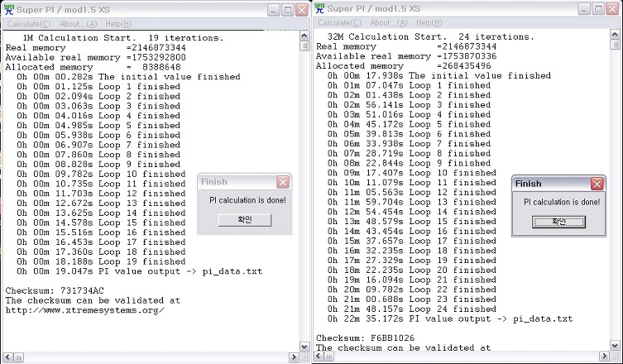Click 'Available real memory =1753870336' line
Viewport: 623px width, 364px height.
406,56
